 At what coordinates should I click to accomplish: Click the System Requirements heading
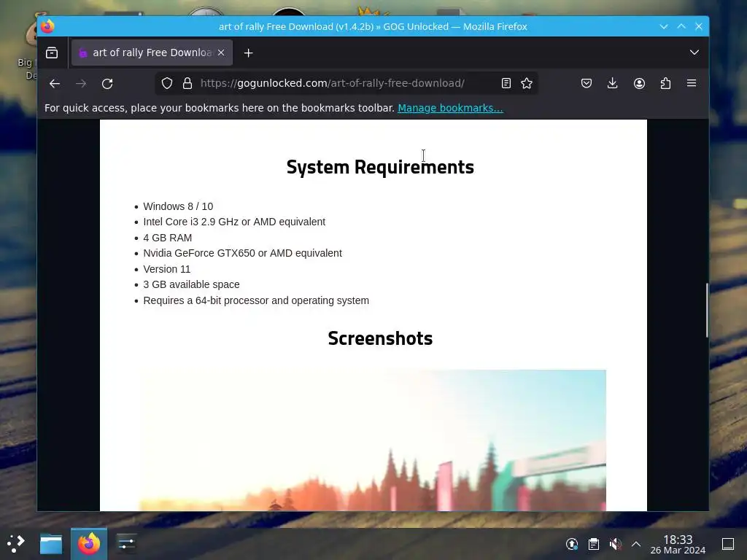380,167
